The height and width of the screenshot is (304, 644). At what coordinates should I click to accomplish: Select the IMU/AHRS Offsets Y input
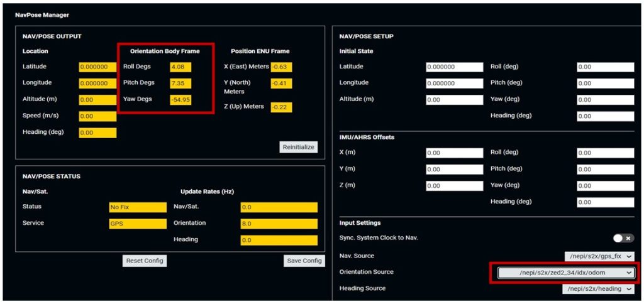tap(454, 169)
